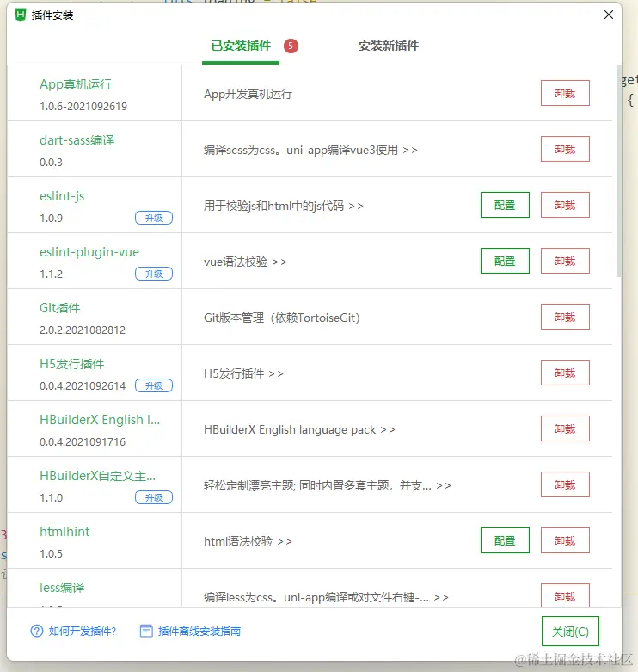
Task: Click the vertical scrollbar thumb of plugin list
Action: tap(618, 171)
